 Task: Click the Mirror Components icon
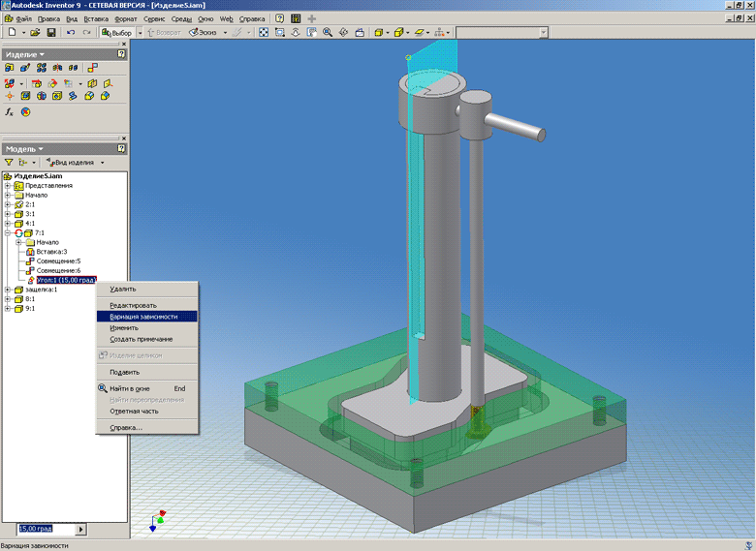[x=57, y=68]
